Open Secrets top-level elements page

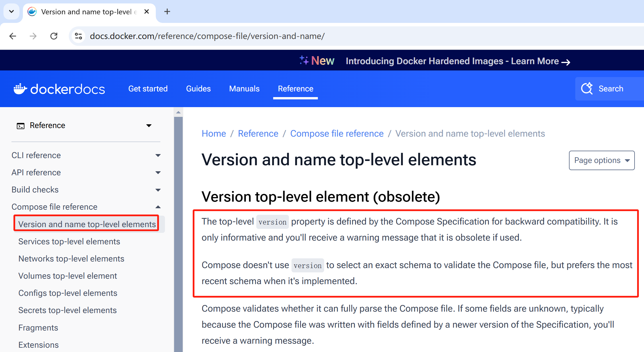[67, 310]
